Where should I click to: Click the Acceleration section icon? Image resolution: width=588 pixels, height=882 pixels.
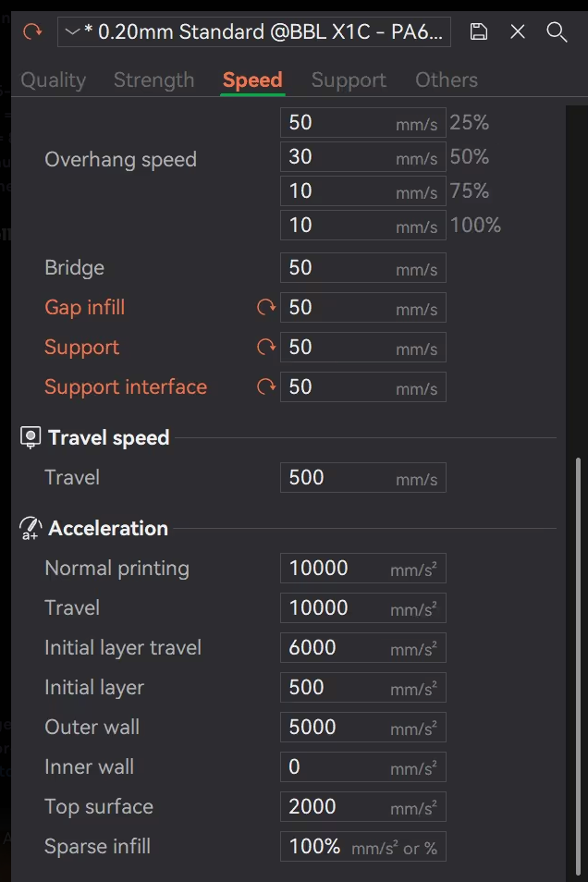tap(31, 529)
